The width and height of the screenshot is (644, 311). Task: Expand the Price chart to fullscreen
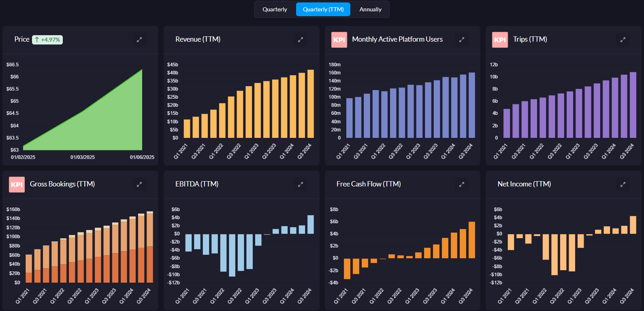[x=139, y=40]
